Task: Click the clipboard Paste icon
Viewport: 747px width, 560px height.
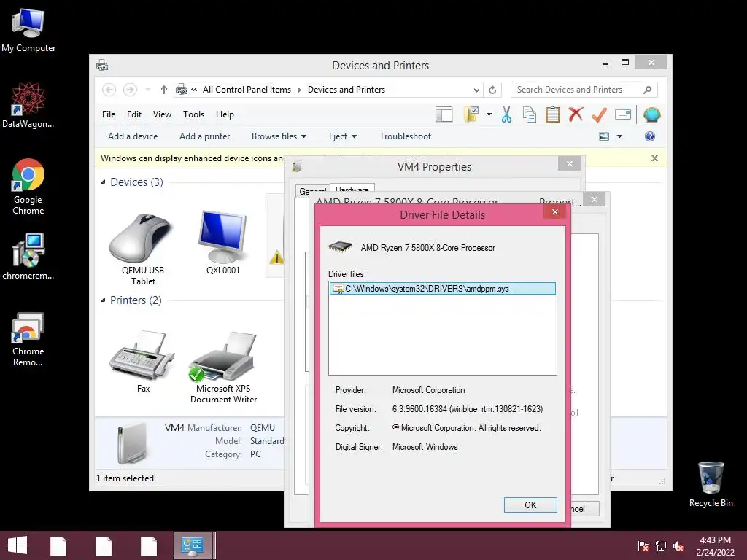Action: coord(553,114)
